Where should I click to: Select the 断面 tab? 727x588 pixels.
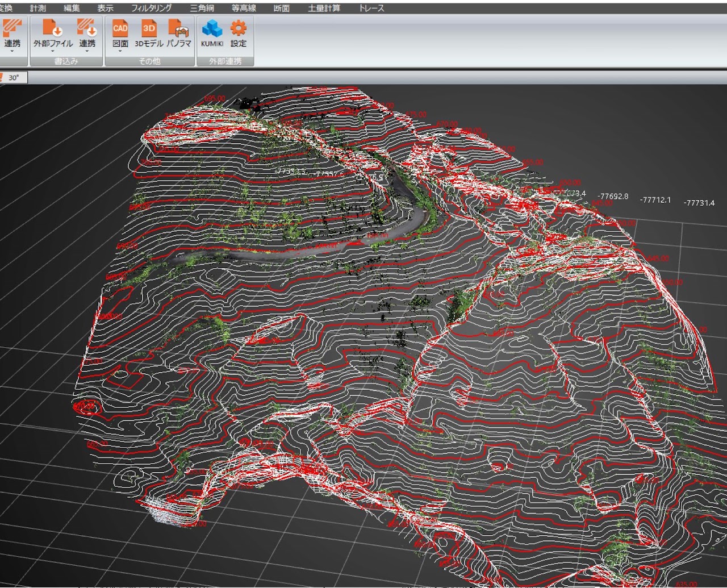tap(281, 8)
